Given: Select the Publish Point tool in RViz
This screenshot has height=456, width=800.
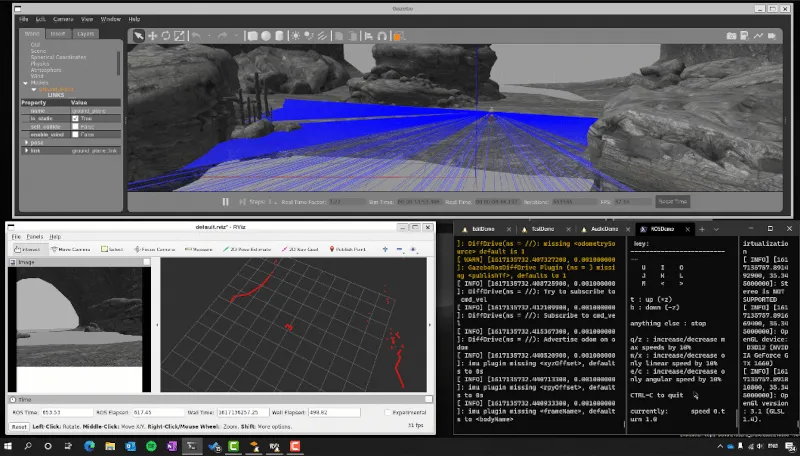Looking at the screenshot, I should pyautogui.click(x=350, y=249).
